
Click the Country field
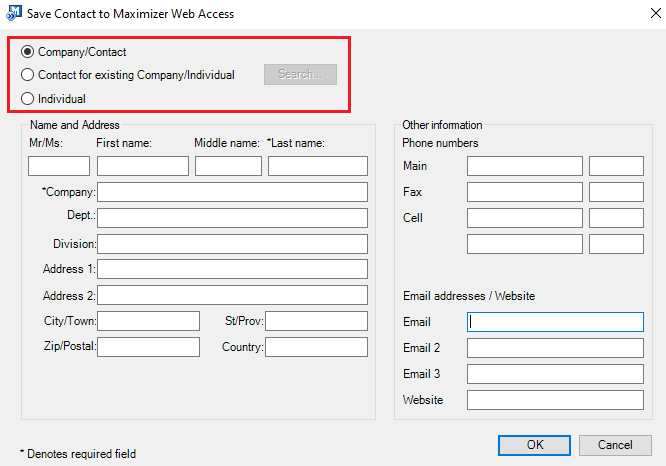[316, 347]
